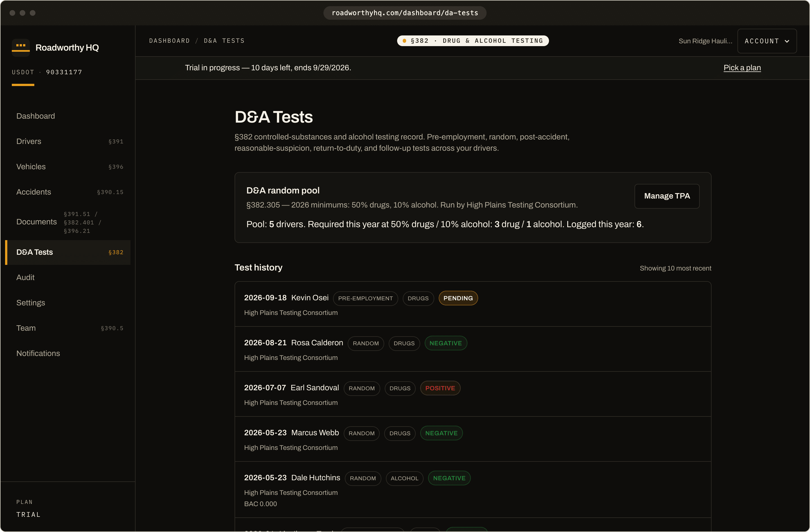810x532 pixels.
Task: Click the Showing 10 most recent text
Action: pyautogui.click(x=675, y=268)
